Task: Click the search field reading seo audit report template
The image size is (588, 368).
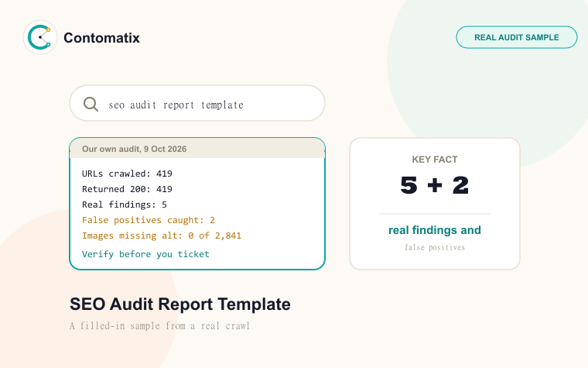Action: point(197,103)
